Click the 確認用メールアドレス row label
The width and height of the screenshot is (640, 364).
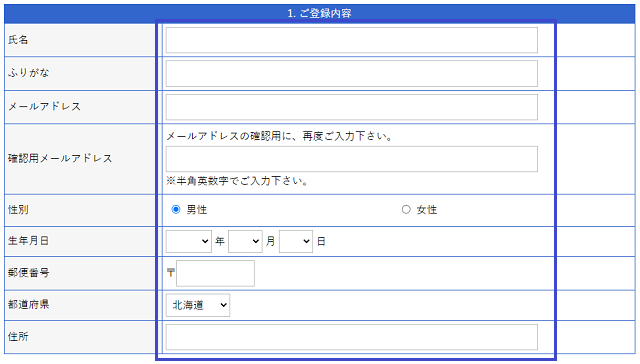(60, 158)
